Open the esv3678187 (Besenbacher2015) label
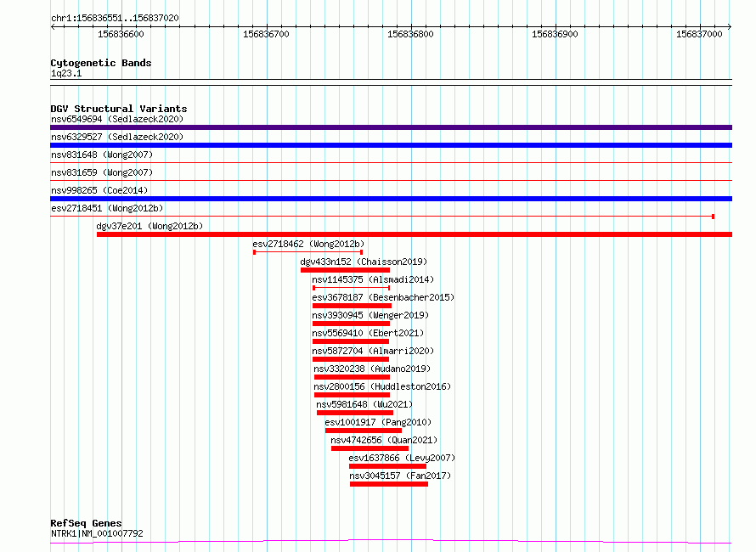 tap(383, 297)
